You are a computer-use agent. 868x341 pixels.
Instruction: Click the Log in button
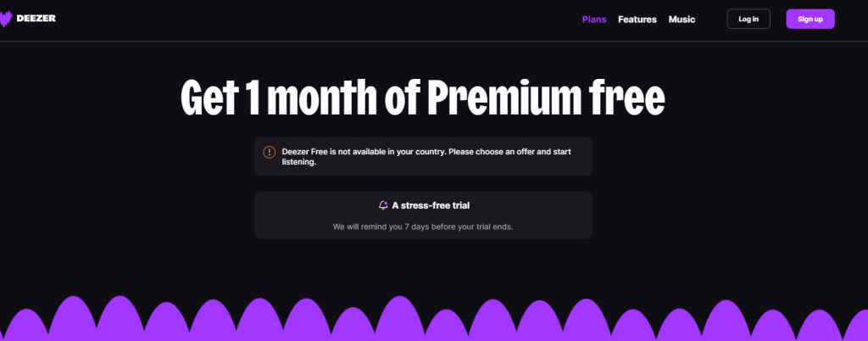tap(748, 19)
